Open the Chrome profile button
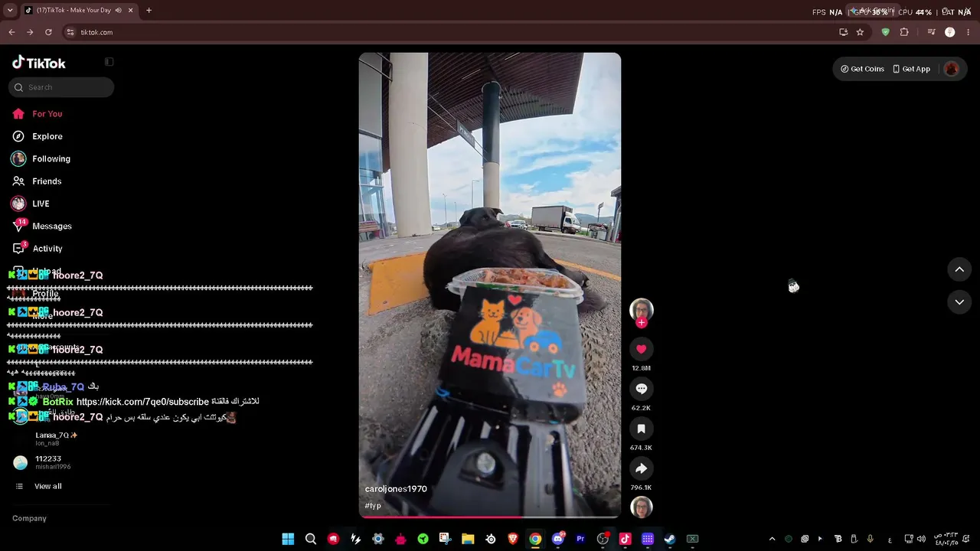The width and height of the screenshot is (980, 551). click(x=950, y=32)
